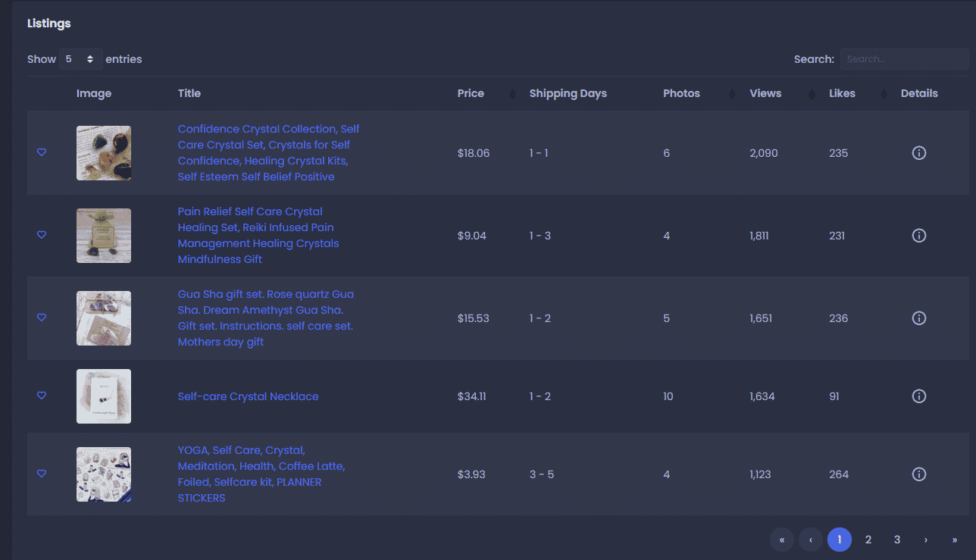Show details icon for YOGA planner stickers
976x560 pixels.
(918, 474)
